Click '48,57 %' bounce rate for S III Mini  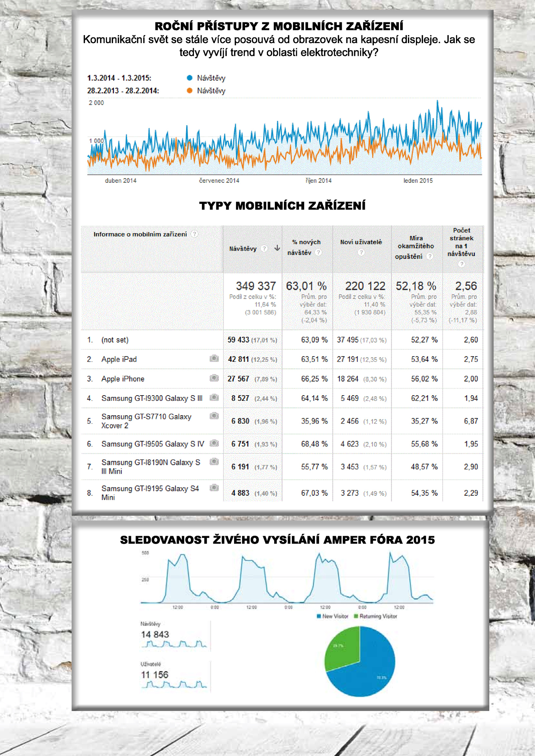pyautogui.click(x=424, y=467)
